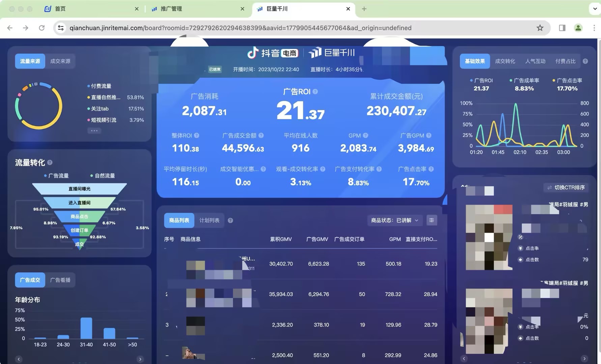This screenshot has width=601, height=364.
Task: Click right arrow under age distribution chart
Action: click(140, 359)
